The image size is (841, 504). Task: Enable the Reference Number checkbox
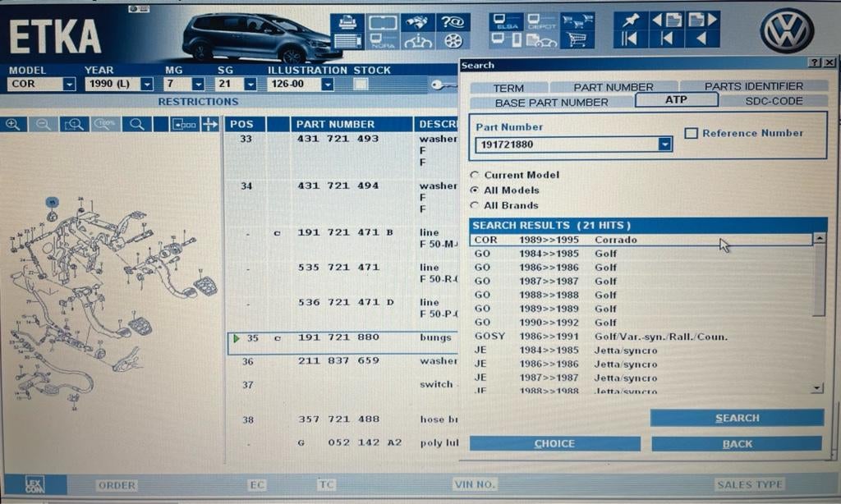pos(692,133)
